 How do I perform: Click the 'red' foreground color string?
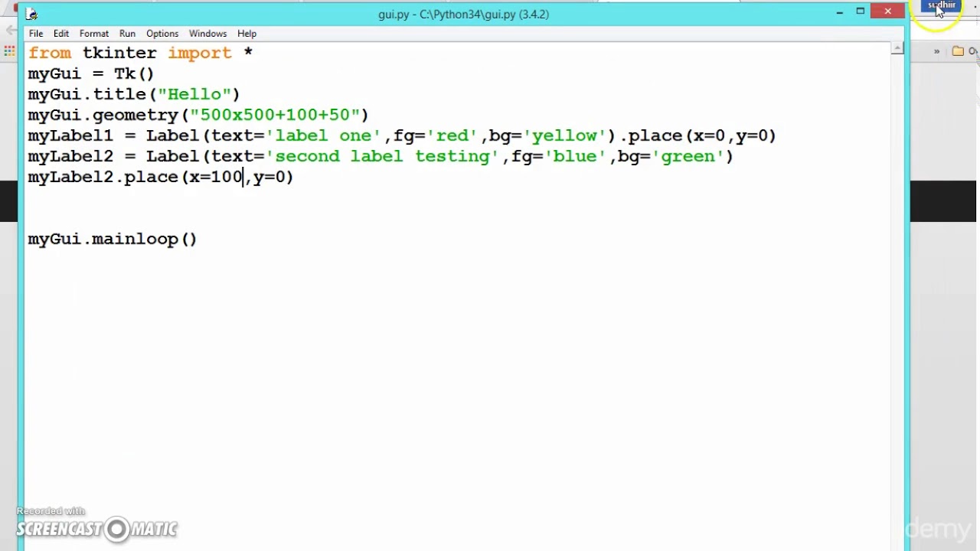pyautogui.click(x=452, y=135)
